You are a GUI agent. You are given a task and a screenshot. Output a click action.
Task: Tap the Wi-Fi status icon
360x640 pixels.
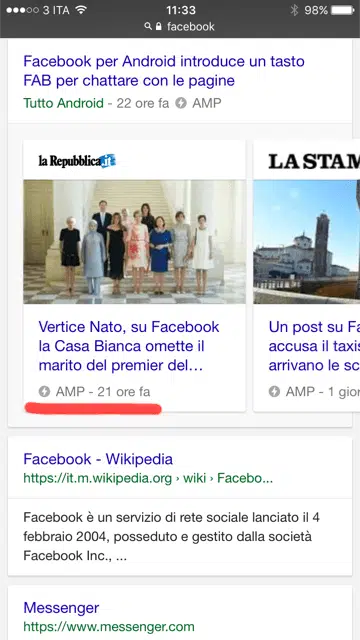(81, 10)
